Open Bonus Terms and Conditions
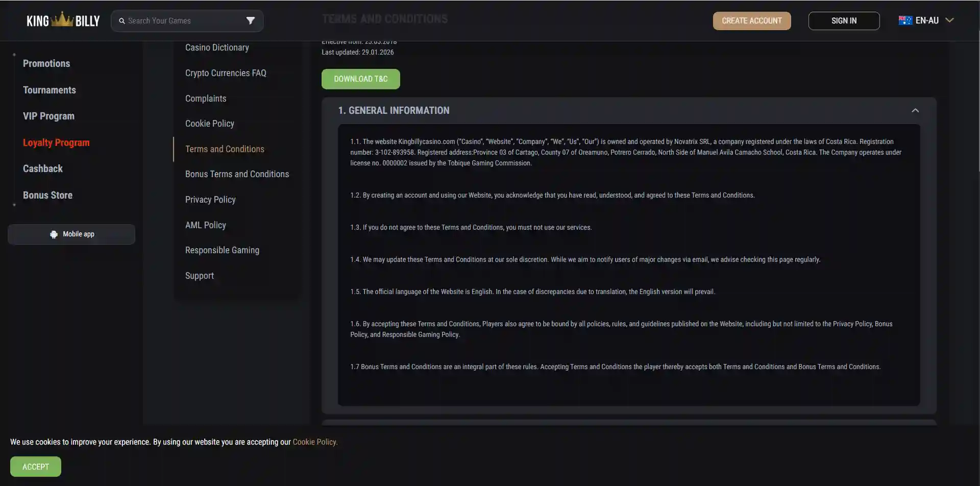This screenshot has height=486, width=980. 237,174
